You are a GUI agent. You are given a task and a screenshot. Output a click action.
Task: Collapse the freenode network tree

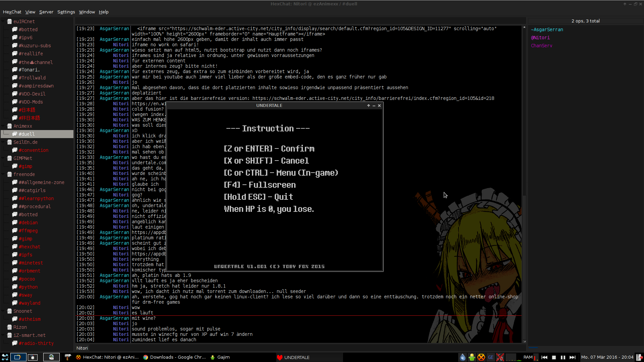(3, 174)
